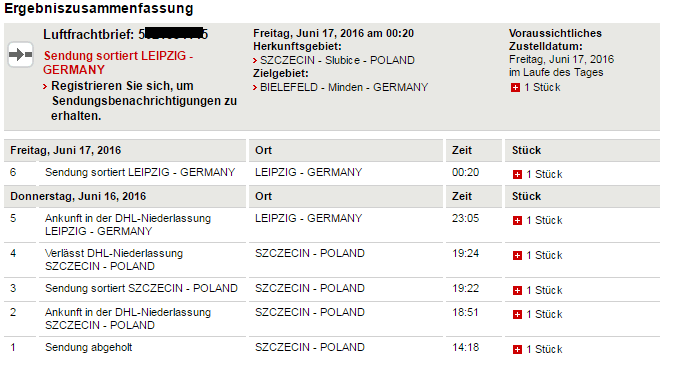
Task: Click the plus icon in the 18:51 row
Action: (x=517, y=315)
